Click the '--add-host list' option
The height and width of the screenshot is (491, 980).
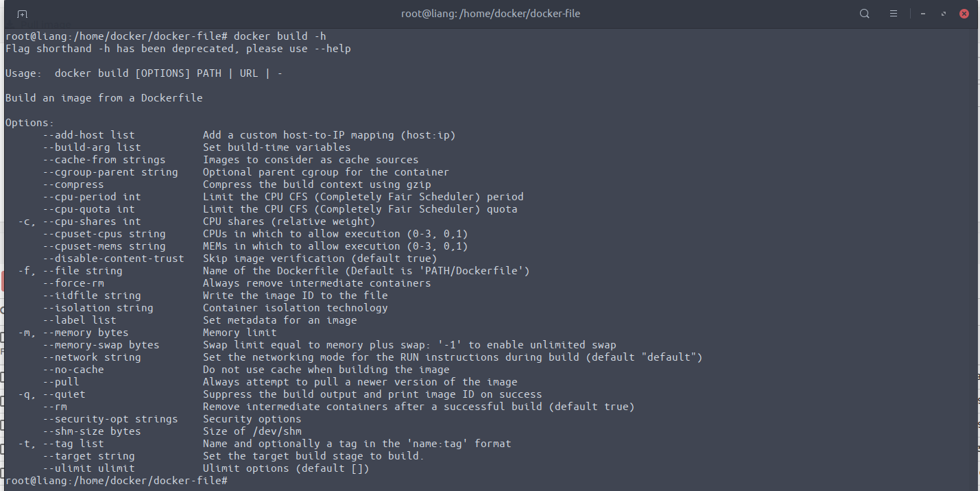88,135
